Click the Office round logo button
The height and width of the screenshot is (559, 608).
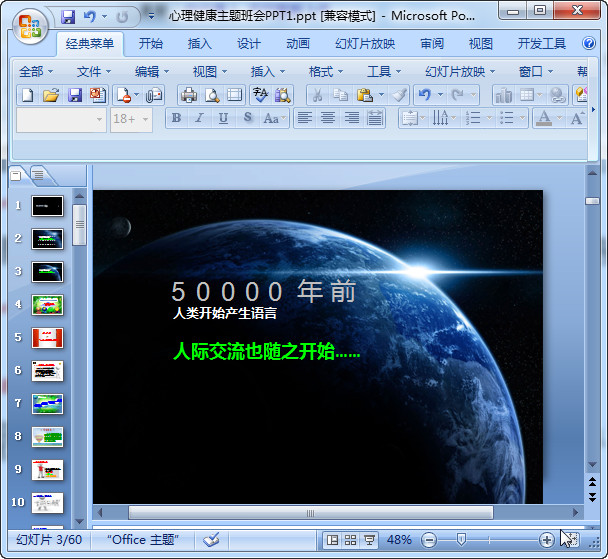click(x=30, y=26)
